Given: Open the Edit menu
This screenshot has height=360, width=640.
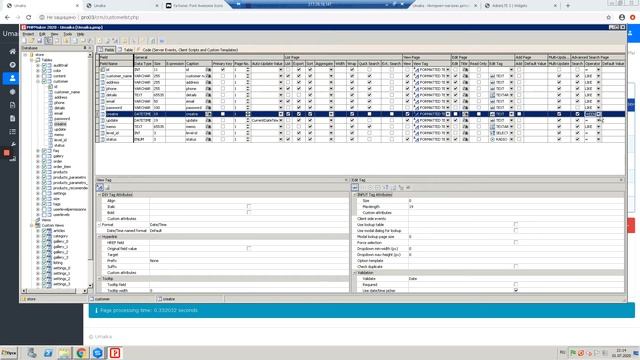Looking at the screenshot, I should (x=42, y=34).
